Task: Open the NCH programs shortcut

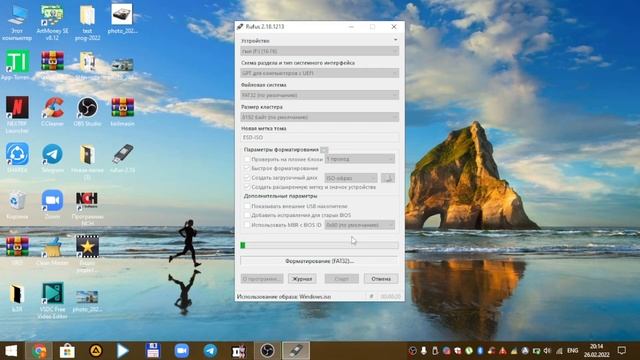Action: (87, 209)
